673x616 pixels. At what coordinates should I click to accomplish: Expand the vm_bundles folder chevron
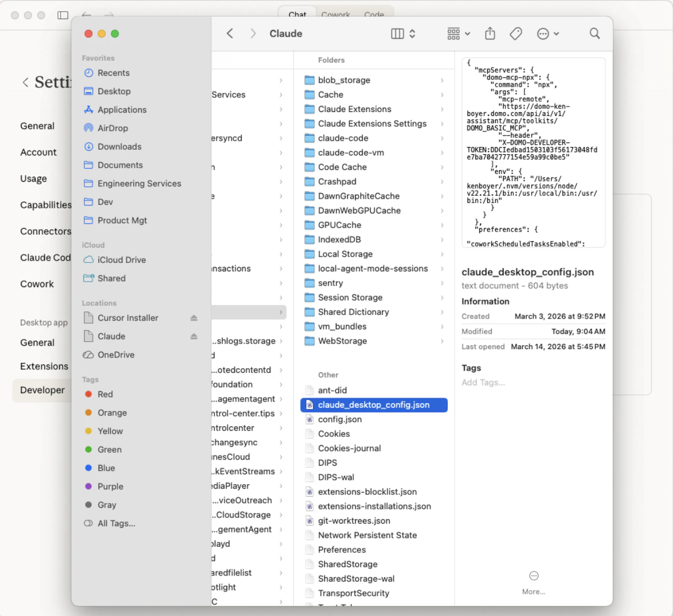coord(442,327)
